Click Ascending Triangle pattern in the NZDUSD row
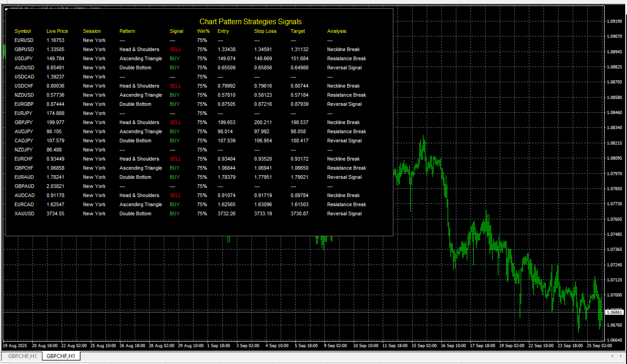Screen dimensions: 627x364 coord(141,95)
